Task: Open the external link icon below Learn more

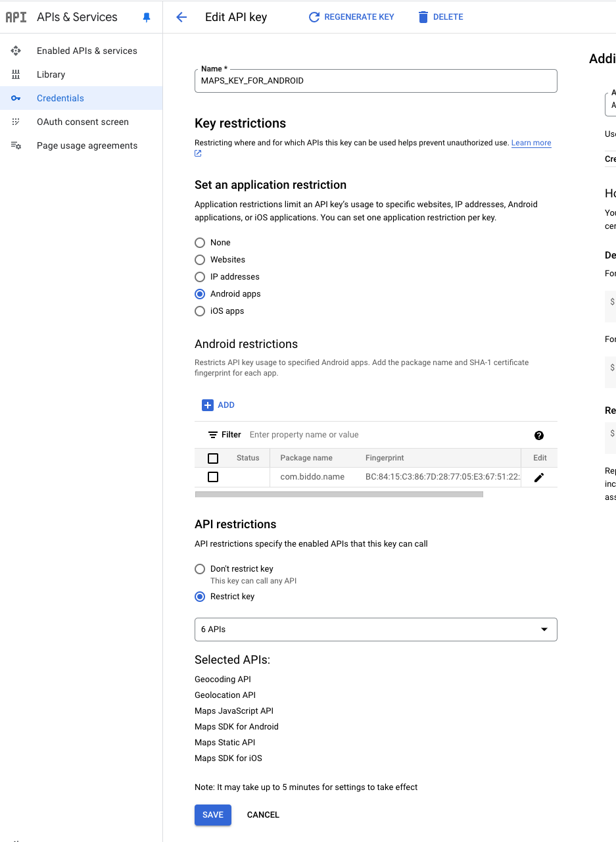Action: click(198, 153)
